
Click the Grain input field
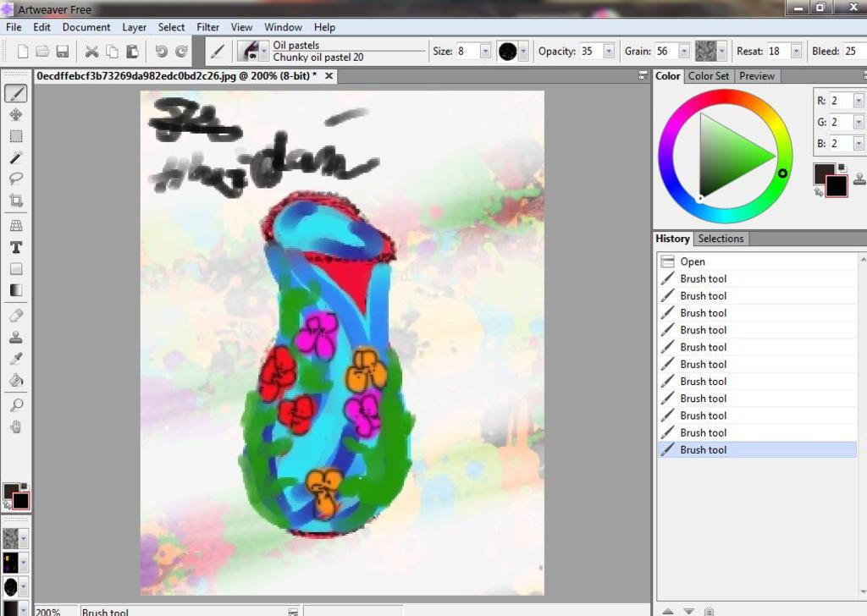(667, 52)
